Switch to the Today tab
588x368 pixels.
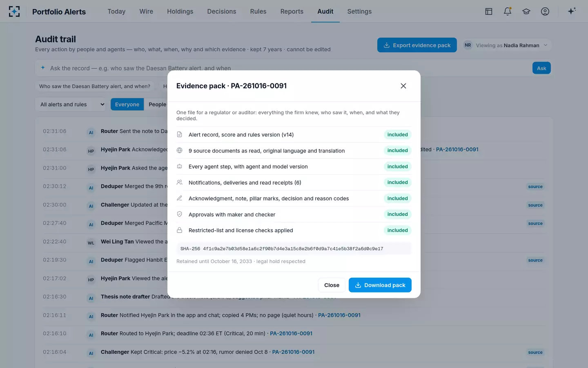(116, 11)
